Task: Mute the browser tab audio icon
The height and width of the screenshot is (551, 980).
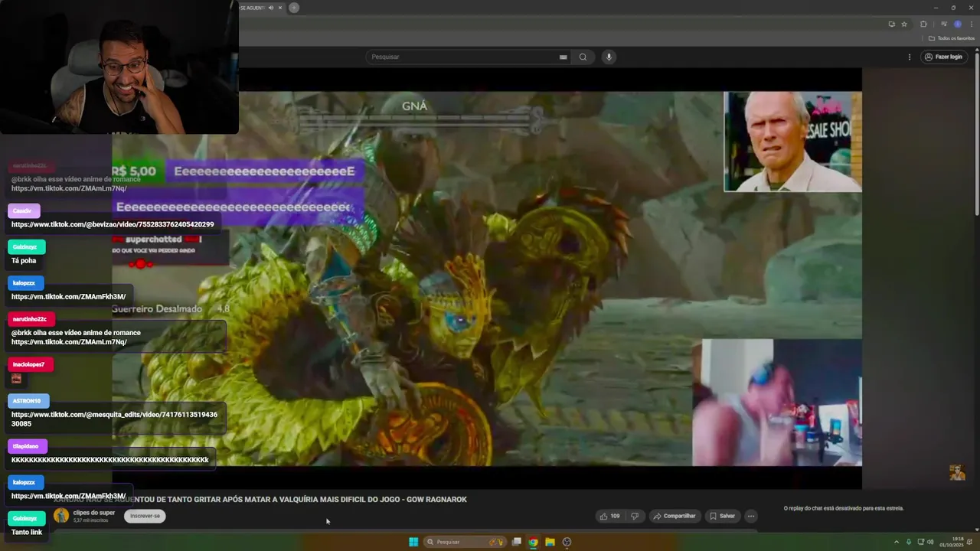Action: [x=270, y=8]
